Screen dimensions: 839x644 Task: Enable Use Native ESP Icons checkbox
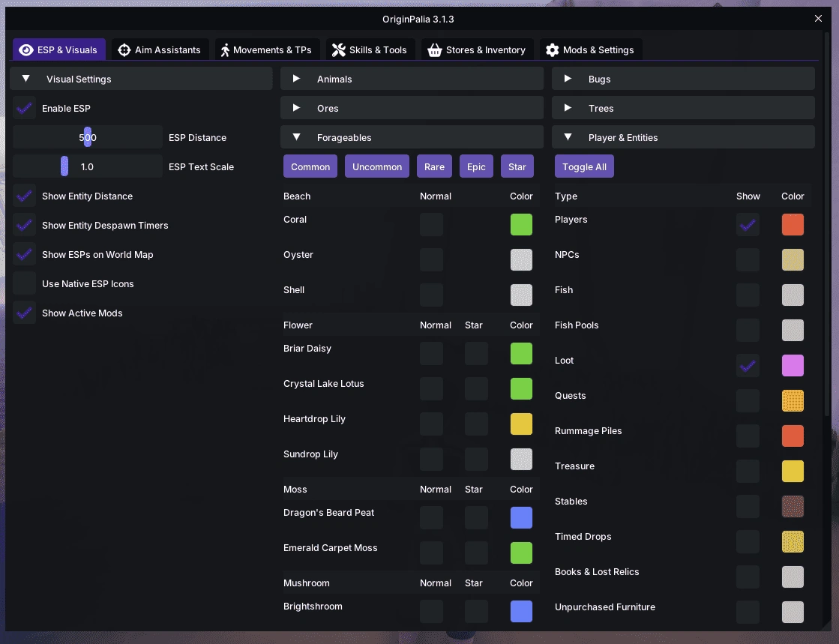pyautogui.click(x=25, y=283)
